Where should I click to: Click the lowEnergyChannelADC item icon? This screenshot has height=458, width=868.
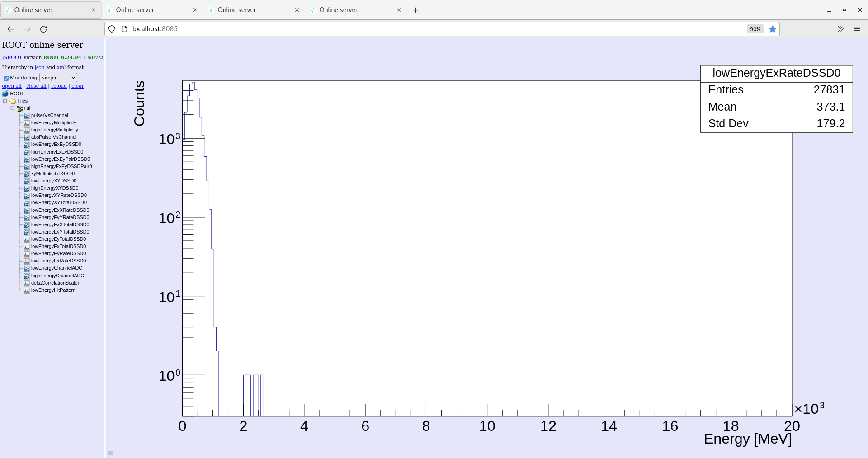pyautogui.click(x=27, y=268)
